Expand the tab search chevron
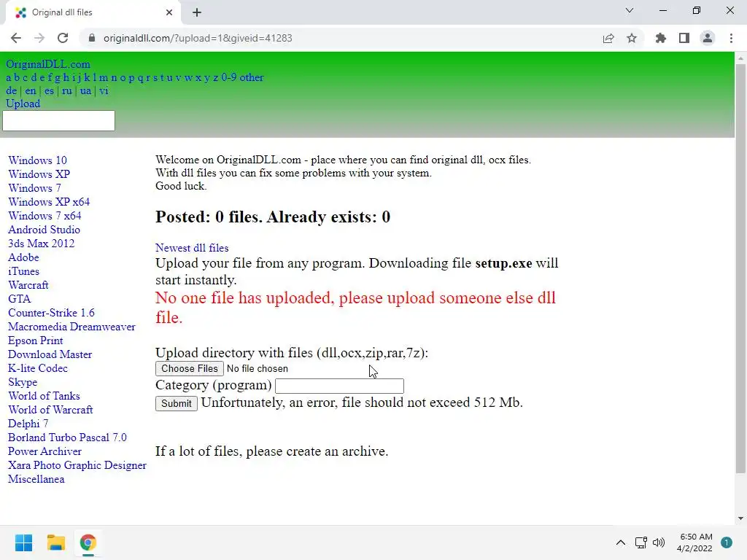 coord(630,10)
